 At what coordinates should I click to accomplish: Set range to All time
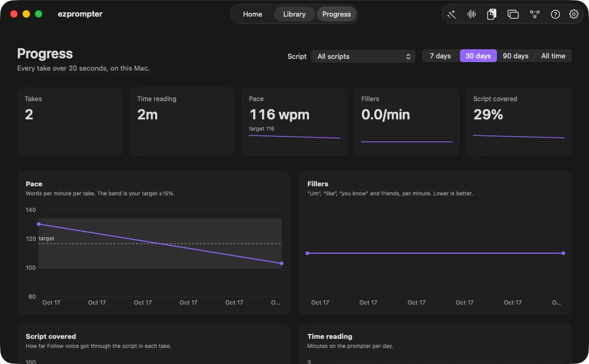pos(553,56)
